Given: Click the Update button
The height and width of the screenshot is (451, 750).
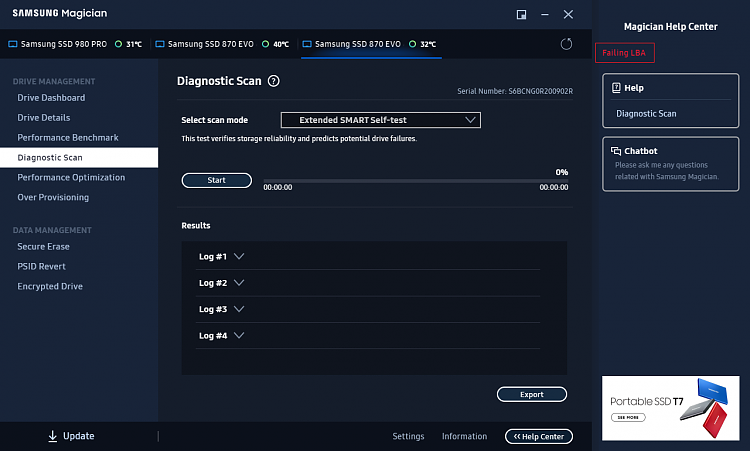Looking at the screenshot, I should pyautogui.click(x=72, y=436).
